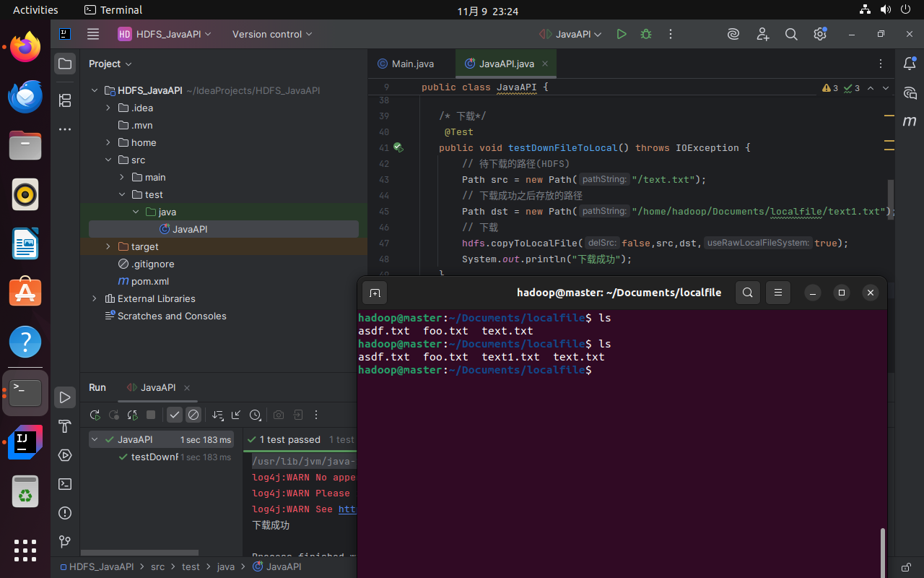This screenshot has height=578, width=924.
Task: Open the JavaAPI run configuration dropdown
Action: click(x=574, y=34)
